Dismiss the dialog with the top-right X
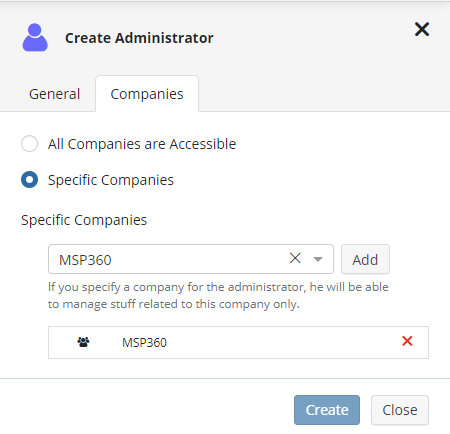450x434 pixels. click(422, 29)
